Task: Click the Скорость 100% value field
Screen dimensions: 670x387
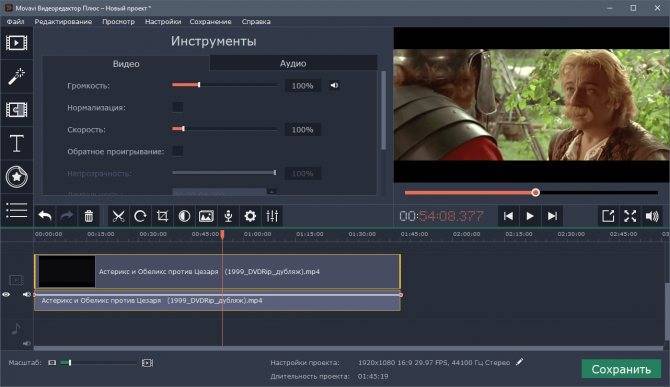Action: pyautogui.click(x=303, y=129)
